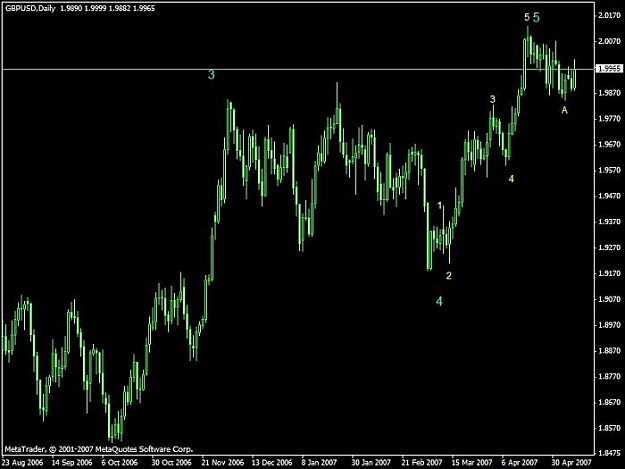Click the 1.9770 price axis label
The width and height of the screenshot is (625, 469).
[x=609, y=118]
